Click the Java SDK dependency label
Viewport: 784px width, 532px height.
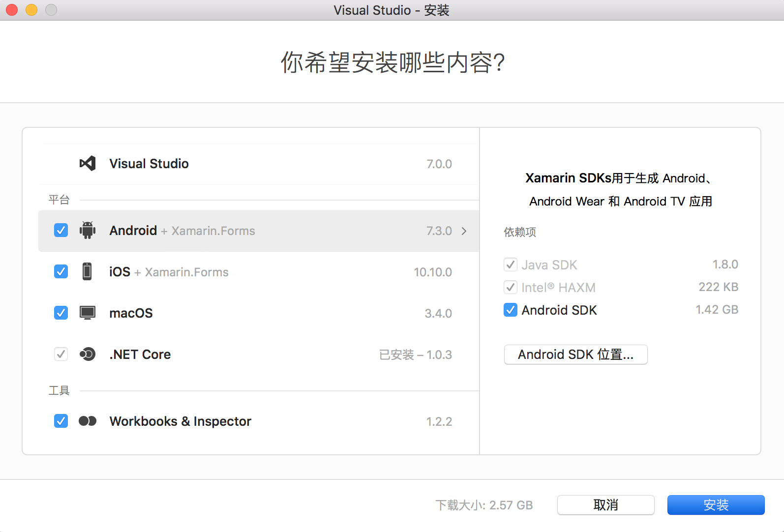point(549,265)
